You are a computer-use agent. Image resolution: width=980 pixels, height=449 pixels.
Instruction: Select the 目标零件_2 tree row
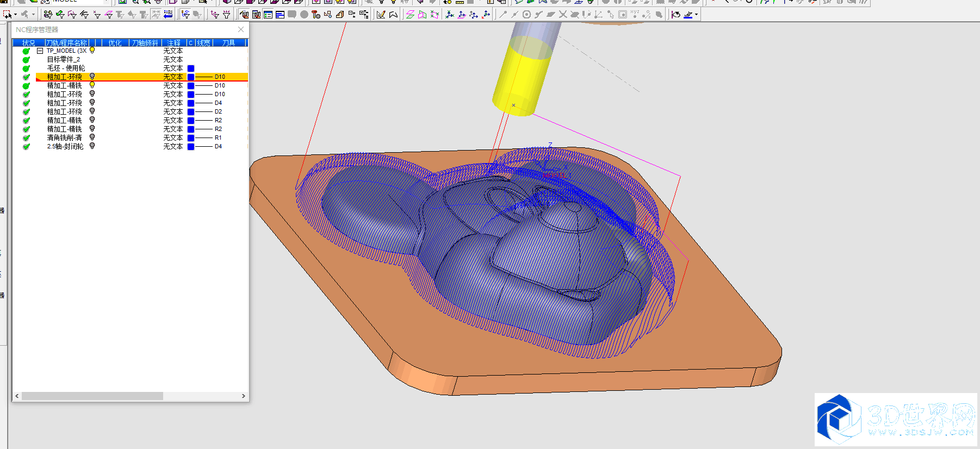[64, 59]
